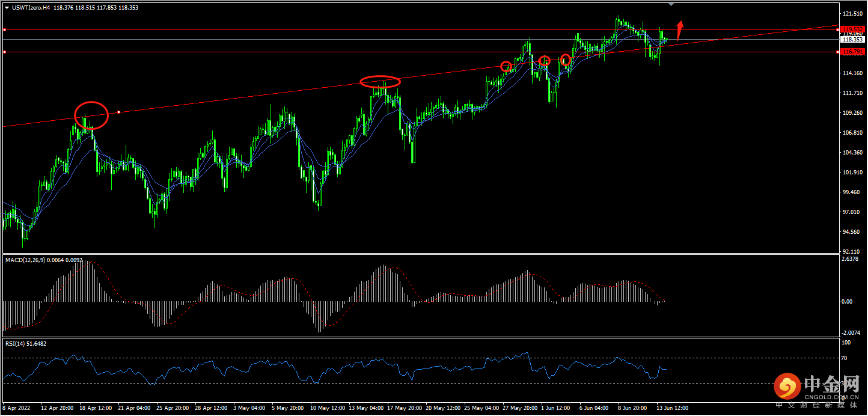Click the 8 Apr 2022 date label
This screenshot has height=416, width=868.
pos(17,408)
